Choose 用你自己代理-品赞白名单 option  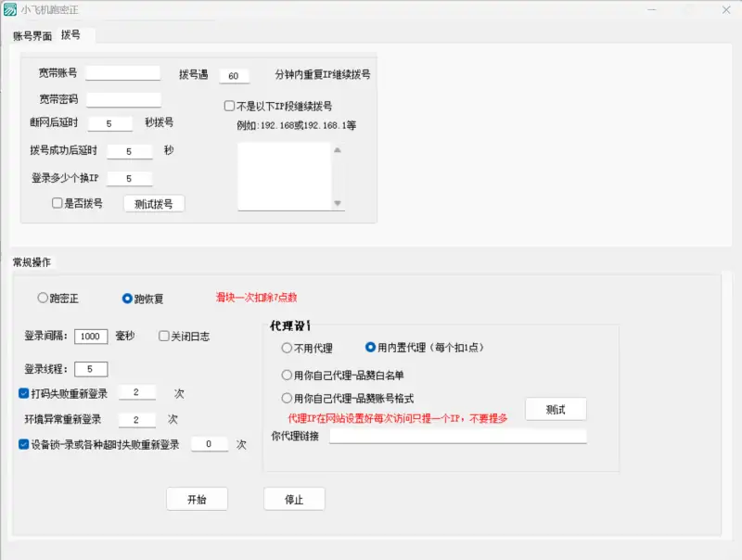click(288, 375)
